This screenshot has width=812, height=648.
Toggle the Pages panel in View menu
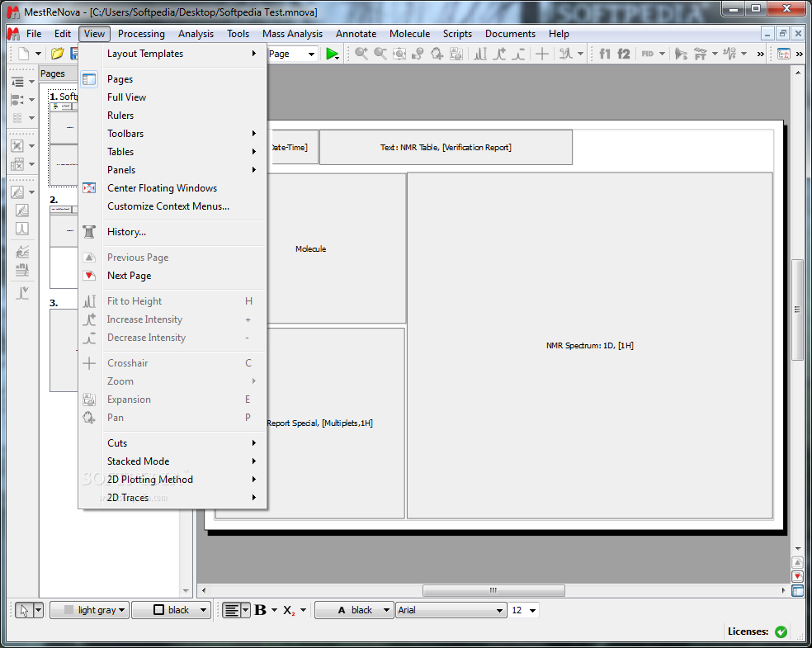tap(172, 79)
